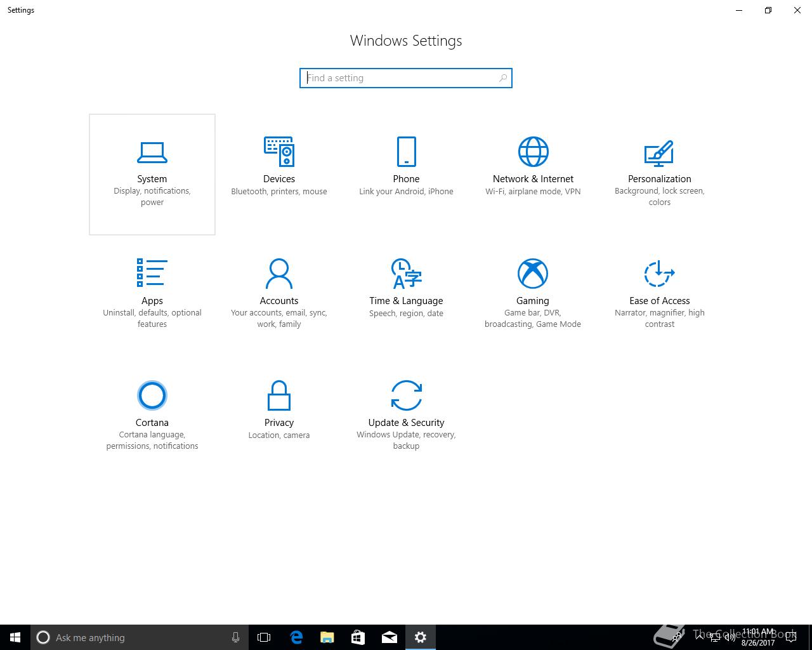The width and height of the screenshot is (812, 650).
Task: Select the Accounts person icon
Action: pyautogui.click(x=279, y=274)
